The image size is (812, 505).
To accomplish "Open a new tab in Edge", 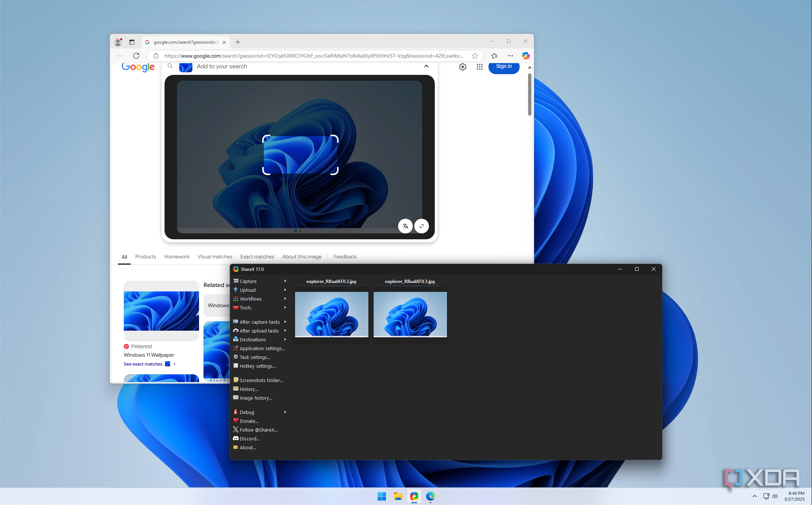I will click(238, 42).
